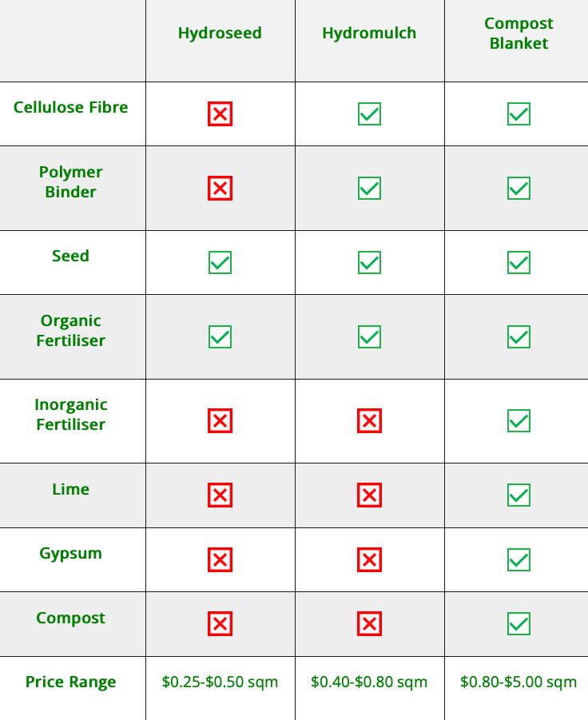Click the $0.80-$5.00 sqm price text
The image size is (588, 720).
point(518,682)
